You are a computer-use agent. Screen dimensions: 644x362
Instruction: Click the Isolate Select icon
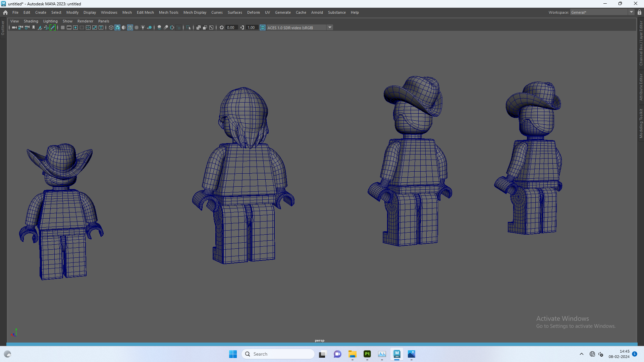189,27
